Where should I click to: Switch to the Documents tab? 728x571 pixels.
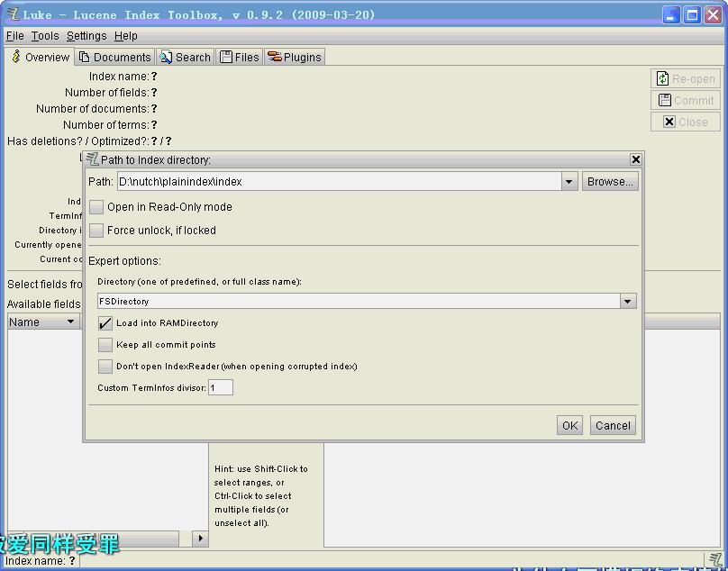[114, 57]
